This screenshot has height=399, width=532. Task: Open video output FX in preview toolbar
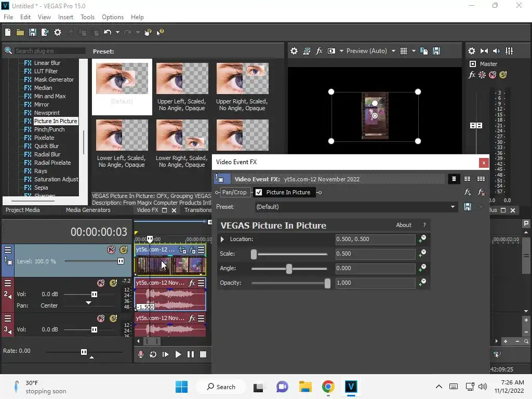(x=319, y=51)
